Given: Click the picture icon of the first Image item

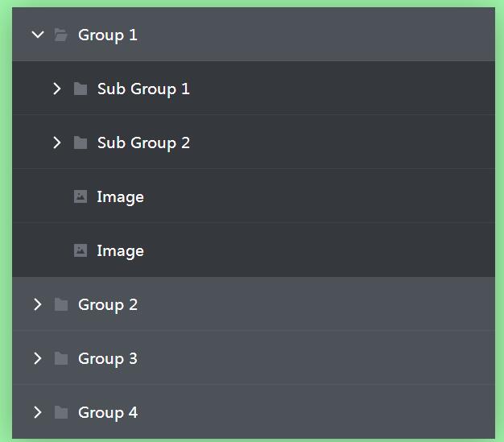Looking at the screenshot, I should coord(80,196).
